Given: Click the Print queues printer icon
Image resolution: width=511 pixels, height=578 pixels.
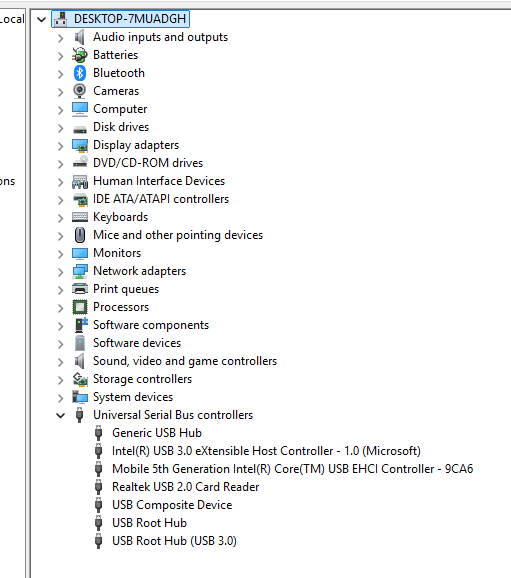Looking at the screenshot, I should coord(80,289).
